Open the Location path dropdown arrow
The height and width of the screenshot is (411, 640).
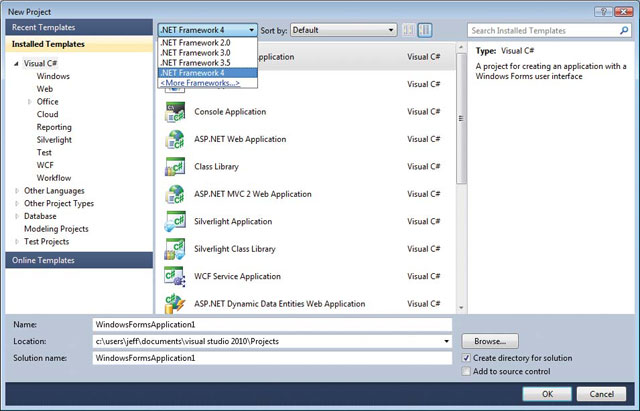click(447, 341)
